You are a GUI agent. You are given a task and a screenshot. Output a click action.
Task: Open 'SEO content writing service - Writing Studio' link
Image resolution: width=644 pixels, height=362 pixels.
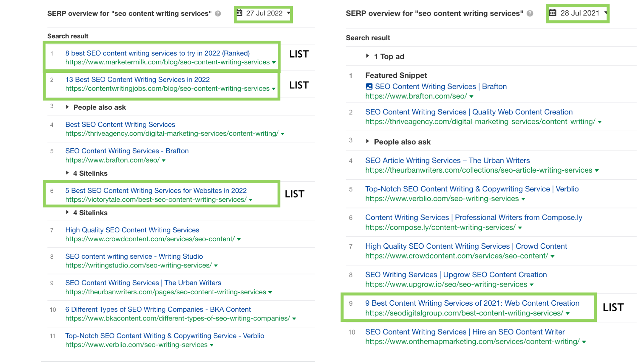click(x=134, y=256)
